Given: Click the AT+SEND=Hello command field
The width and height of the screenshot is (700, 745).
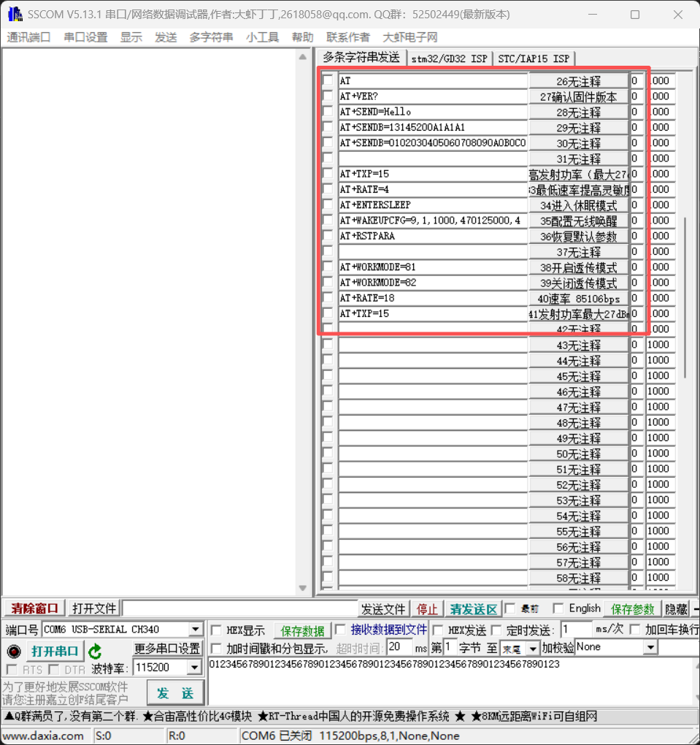Looking at the screenshot, I should coord(433,112).
